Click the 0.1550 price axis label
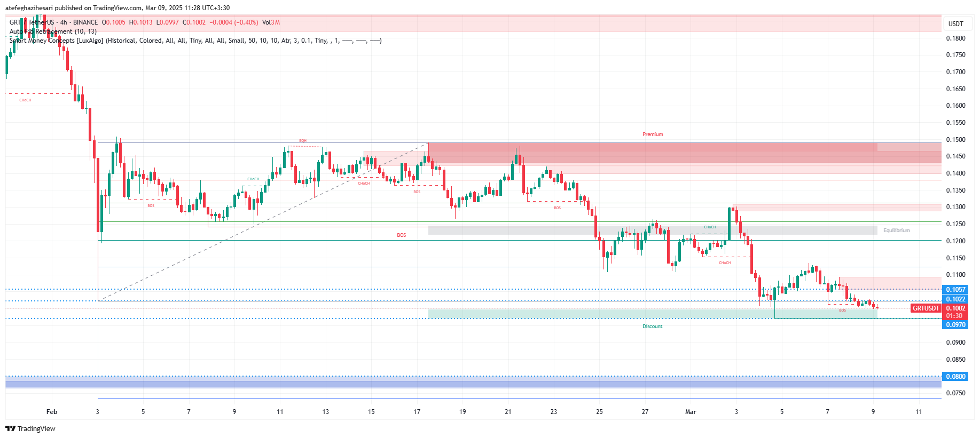Viewport: 980px width, 438px height. coord(956,123)
